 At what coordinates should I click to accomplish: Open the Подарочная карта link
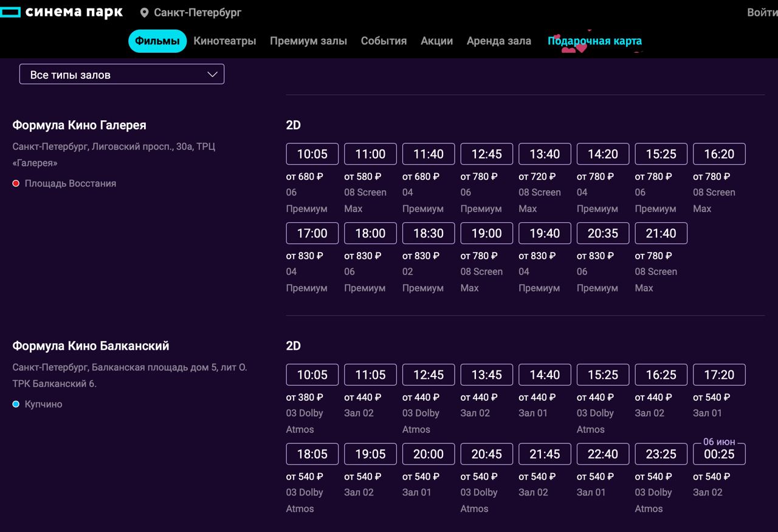coord(594,41)
